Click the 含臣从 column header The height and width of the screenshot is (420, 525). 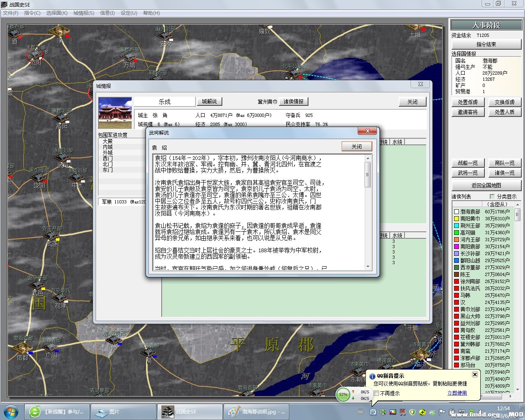pyautogui.click(x=497, y=204)
